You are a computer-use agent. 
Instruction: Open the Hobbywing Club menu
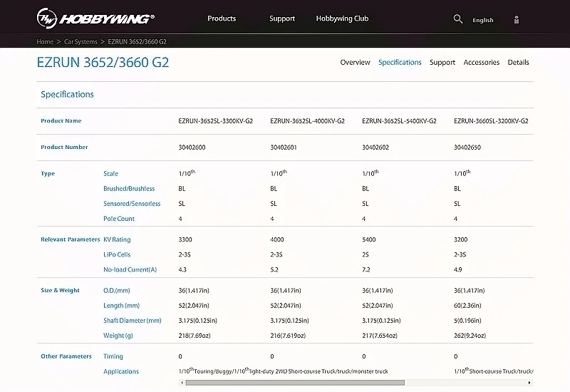point(342,19)
